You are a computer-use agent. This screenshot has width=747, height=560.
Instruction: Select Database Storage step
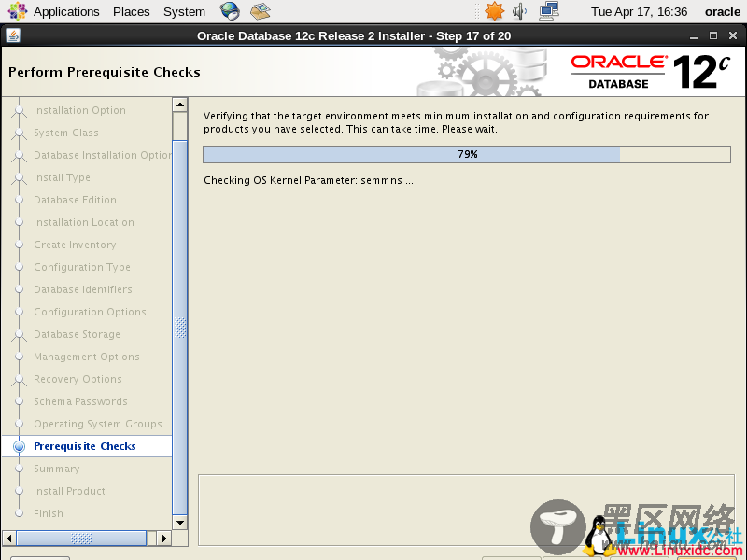click(x=77, y=334)
